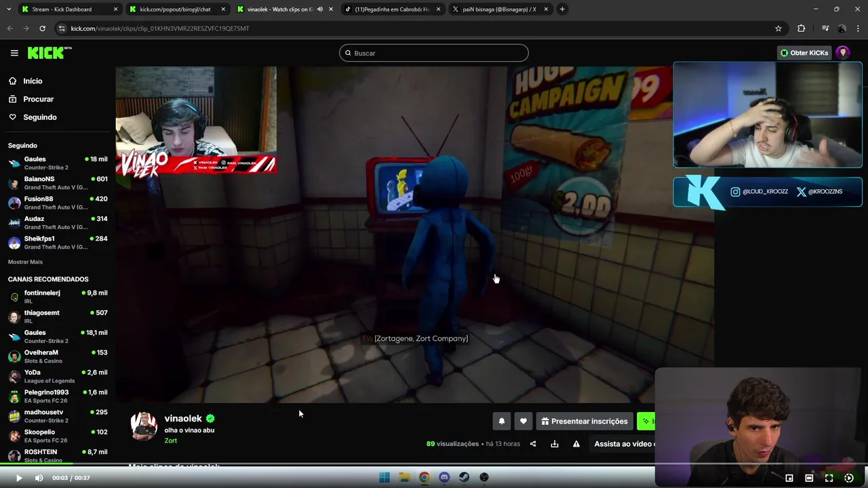Image resolution: width=868 pixels, height=488 pixels.
Task: Open a new browser tab
Action: pos(562,9)
